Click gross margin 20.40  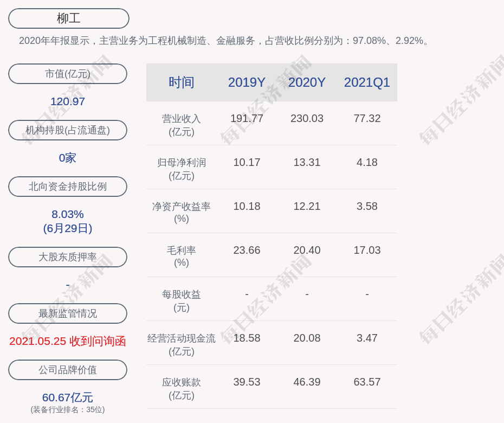coord(307,250)
